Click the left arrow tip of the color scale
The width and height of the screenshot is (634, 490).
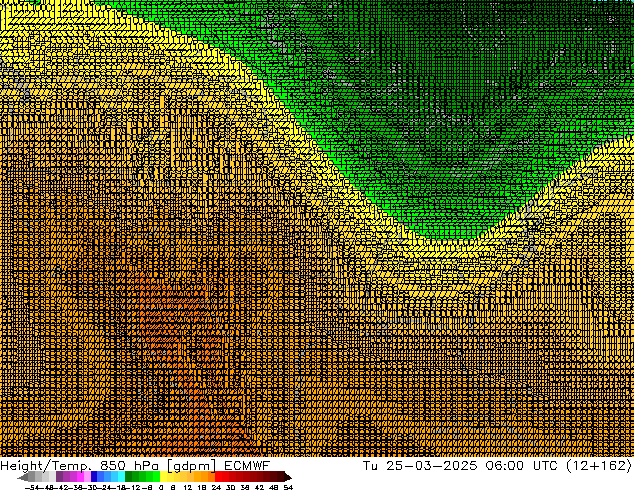point(22,477)
